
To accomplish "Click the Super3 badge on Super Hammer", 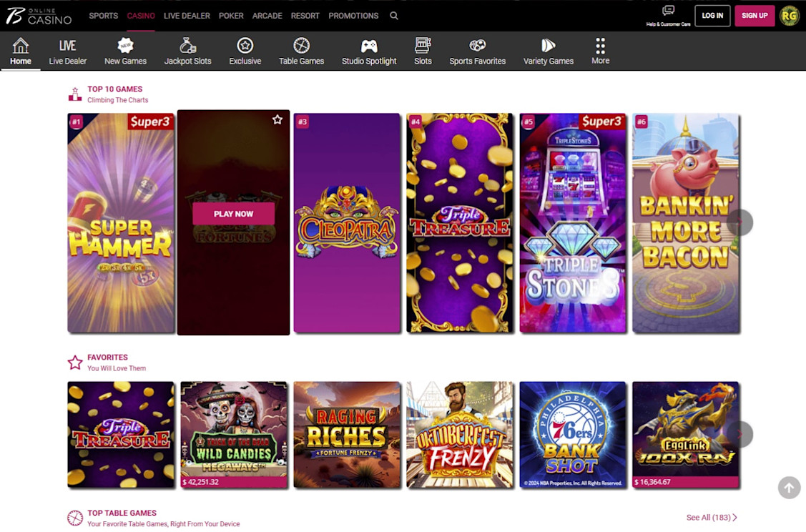I will tap(150, 122).
